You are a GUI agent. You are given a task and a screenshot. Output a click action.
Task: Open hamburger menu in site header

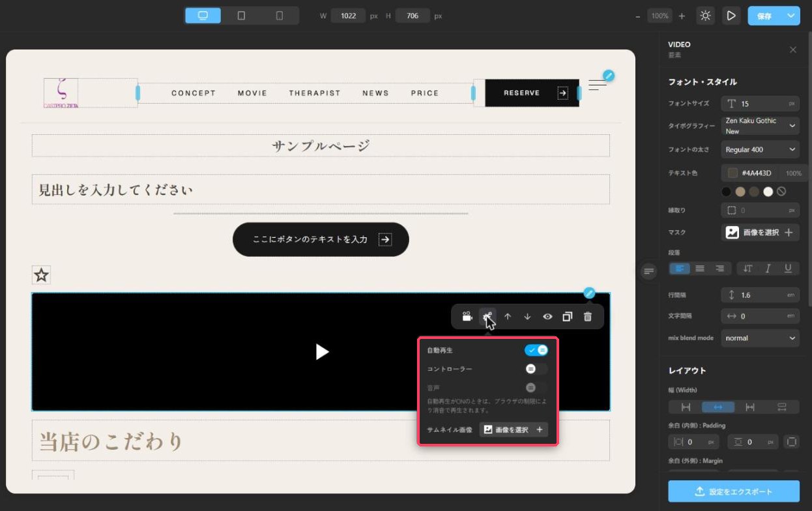click(x=597, y=85)
